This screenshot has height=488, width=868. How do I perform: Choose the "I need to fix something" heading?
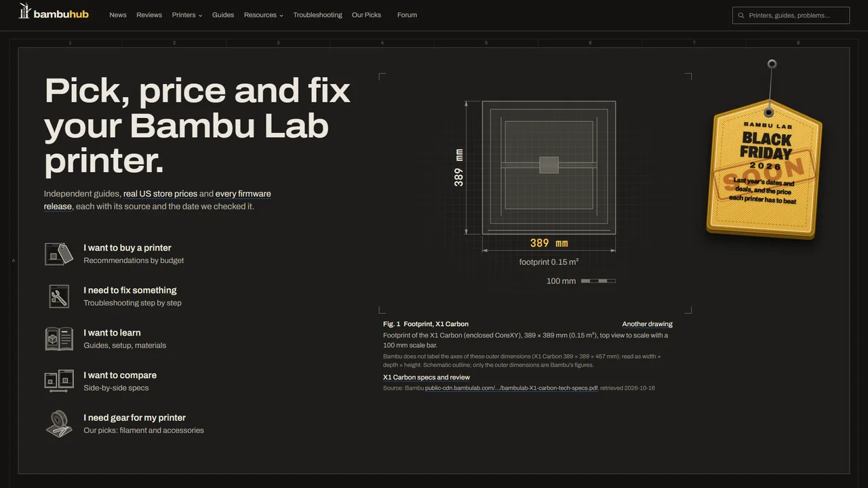tap(130, 290)
